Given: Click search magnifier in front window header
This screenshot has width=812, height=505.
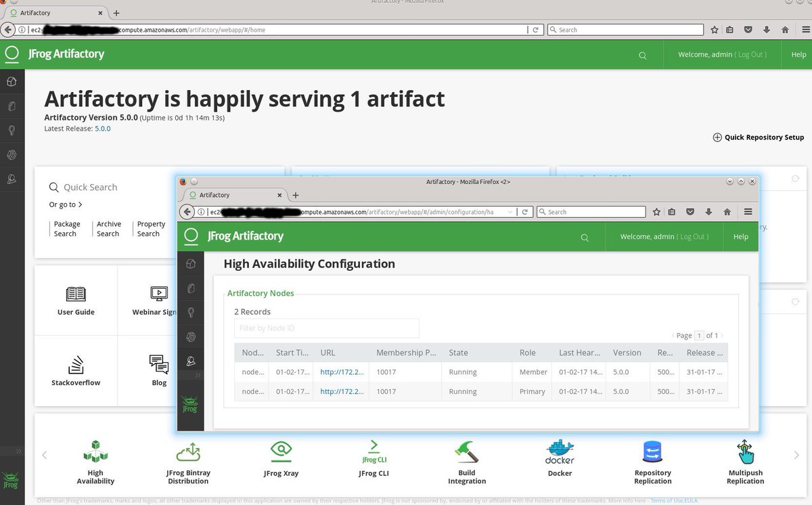Looking at the screenshot, I should [x=585, y=238].
